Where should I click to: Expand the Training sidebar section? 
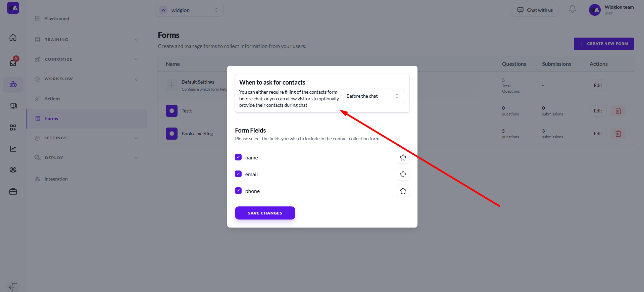[87, 40]
